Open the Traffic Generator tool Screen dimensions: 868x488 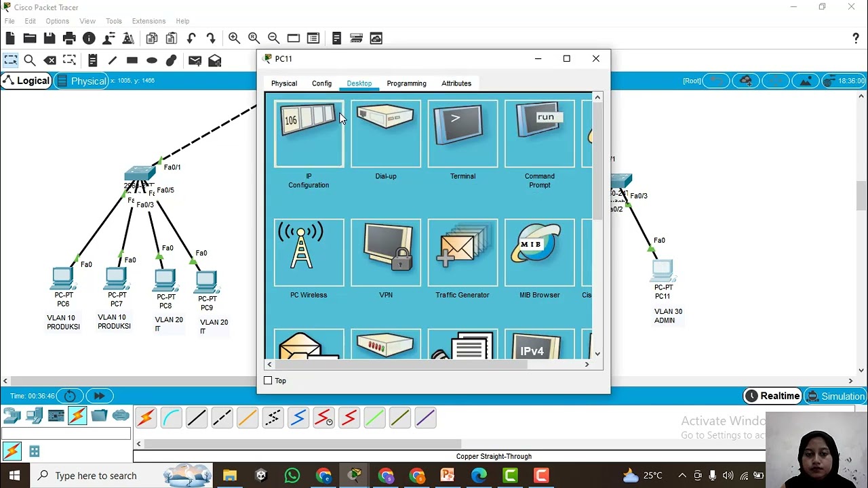tap(462, 252)
